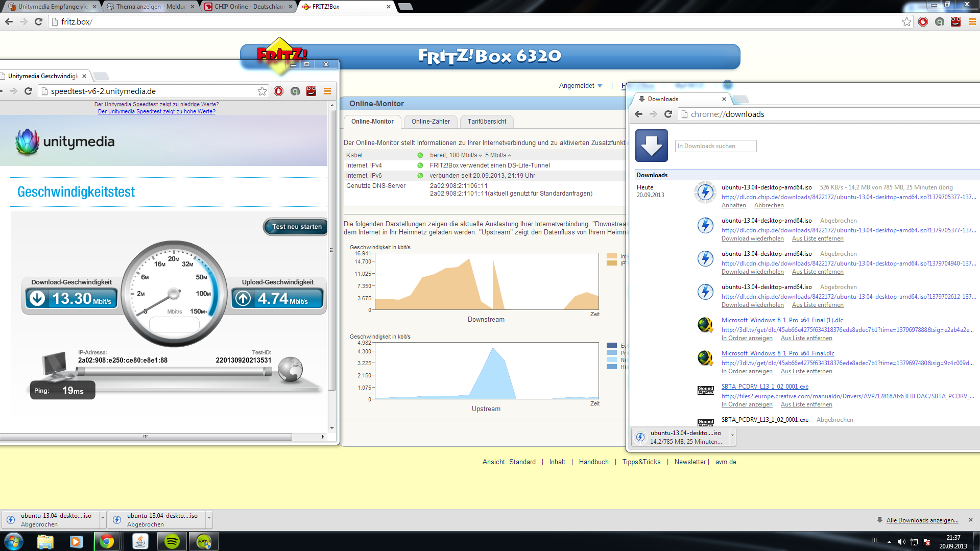Screen dimensions: 980x551
Task: Click the speedtest window vertical scrollbar
Action: (x=332, y=250)
